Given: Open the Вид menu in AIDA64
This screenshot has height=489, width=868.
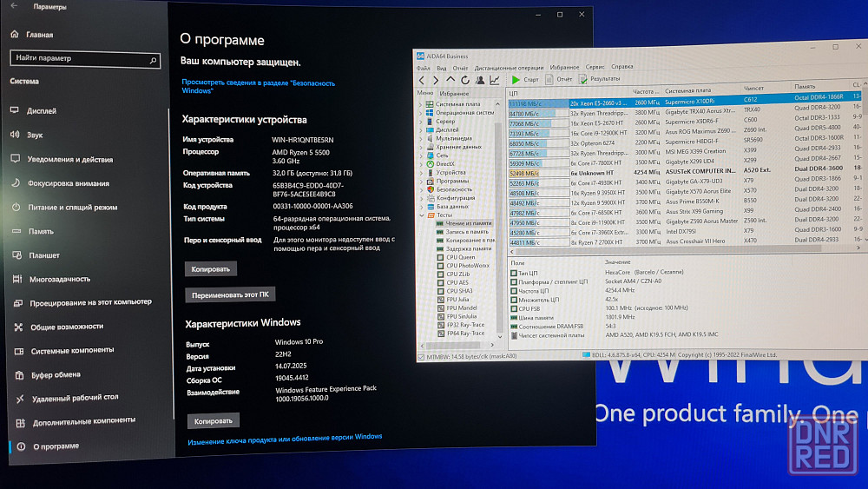Looking at the screenshot, I should tap(441, 68).
